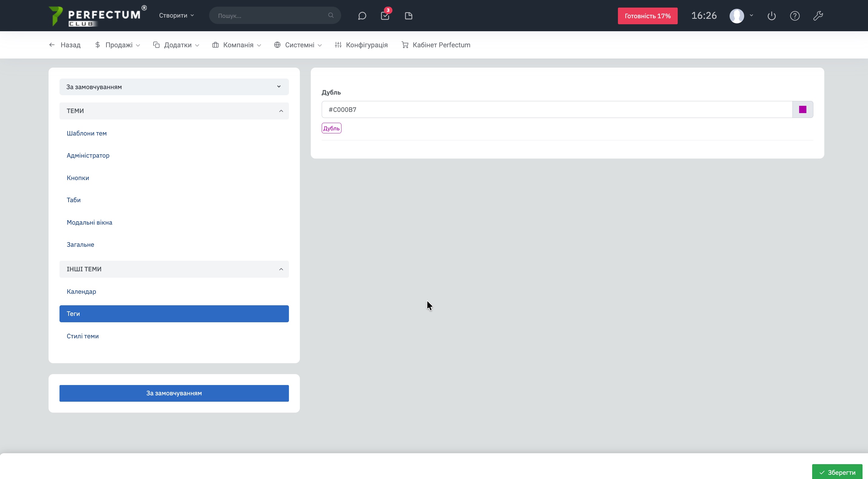The image size is (868, 479).
Task: Click the power logout icon
Action: click(771, 16)
